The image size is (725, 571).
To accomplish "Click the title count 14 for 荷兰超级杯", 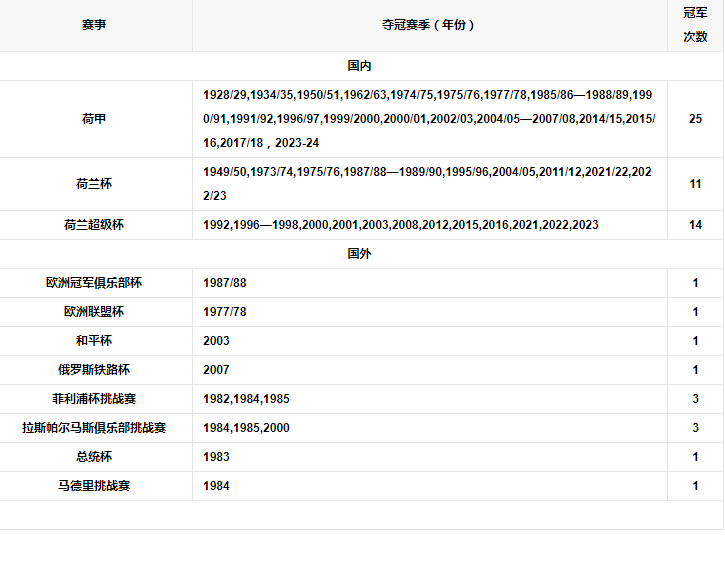I will pyautogui.click(x=695, y=225).
